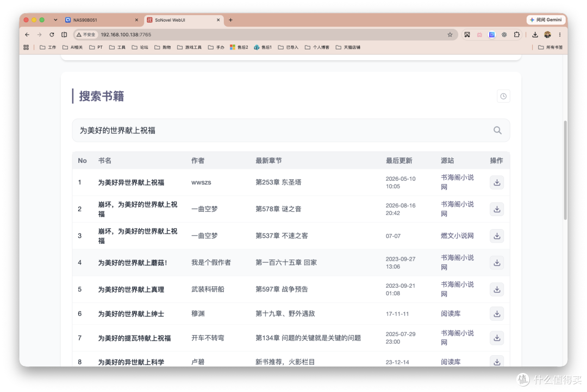Open the 论坛 bookmark folder
The height and width of the screenshot is (392, 587).
pos(140,47)
